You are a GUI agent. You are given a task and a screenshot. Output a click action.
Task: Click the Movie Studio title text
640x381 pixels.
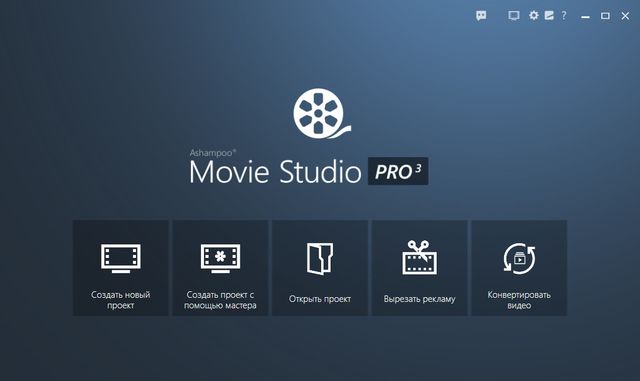tap(276, 172)
